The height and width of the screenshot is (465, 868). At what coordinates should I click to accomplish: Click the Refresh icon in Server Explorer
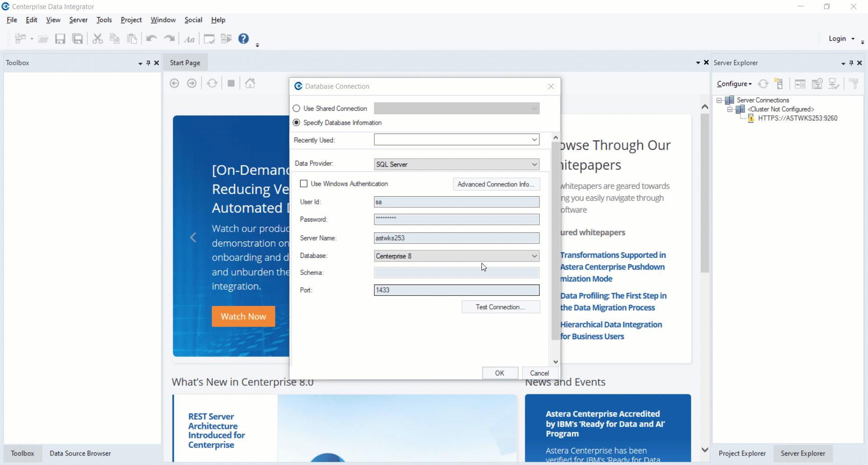pyautogui.click(x=763, y=84)
